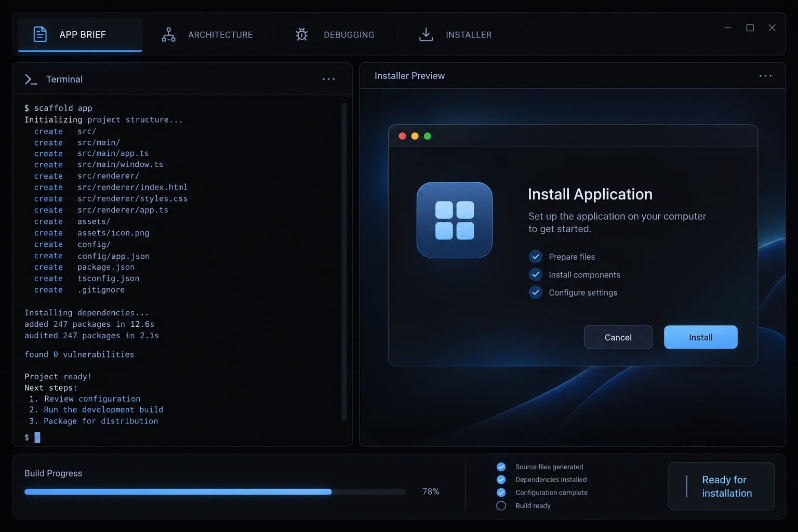Open the Installer Preview more options menu
The height and width of the screenshot is (532, 798).
coord(765,76)
